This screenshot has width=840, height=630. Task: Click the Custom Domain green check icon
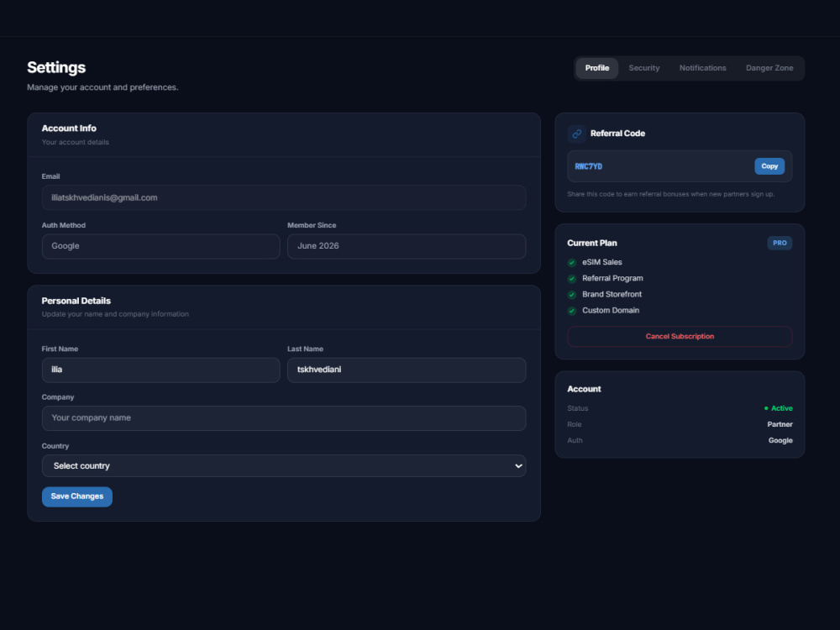tap(571, 311)
